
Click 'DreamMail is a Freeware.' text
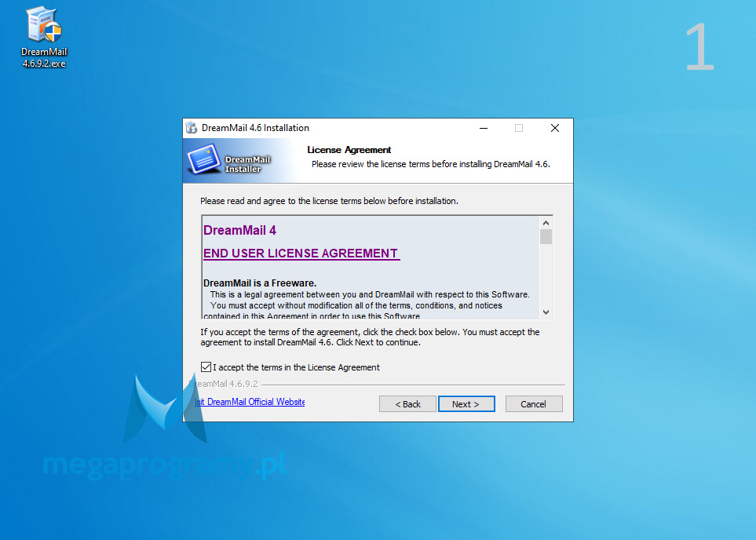(x=260, y=283)
